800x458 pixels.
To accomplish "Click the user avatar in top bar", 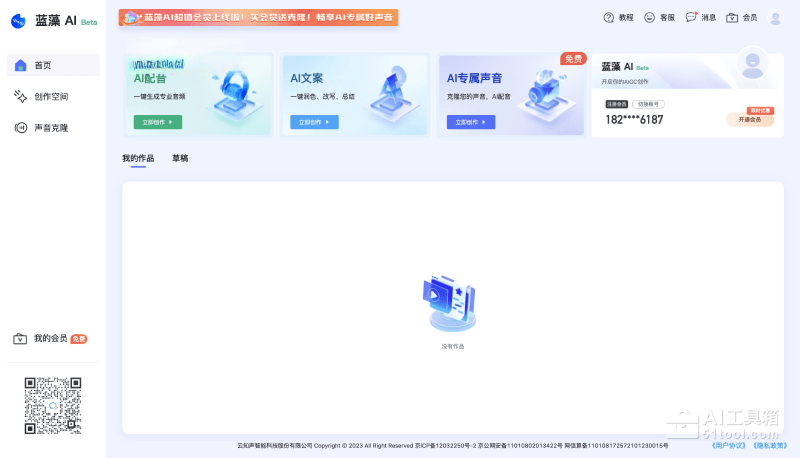I will coord(775,18).
